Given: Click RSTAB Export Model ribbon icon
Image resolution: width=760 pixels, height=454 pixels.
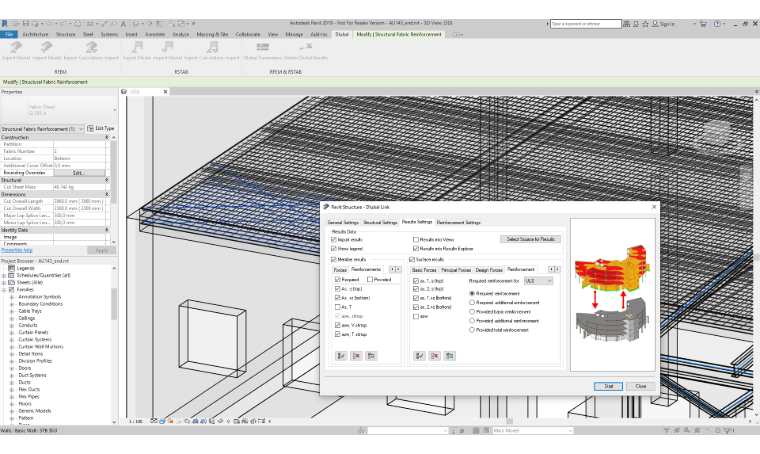Looking at the screenshot, I should pos(137,47).
